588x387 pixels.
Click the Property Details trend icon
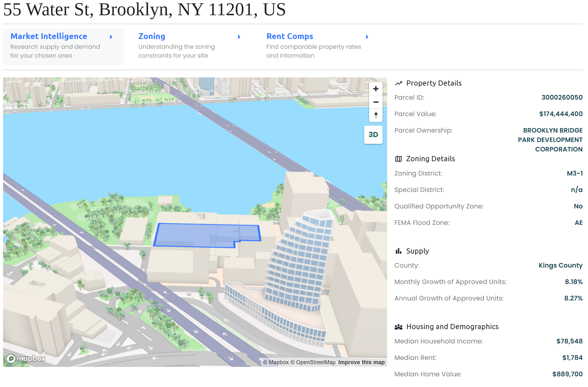pyautogui.click(x=398, y=83)
